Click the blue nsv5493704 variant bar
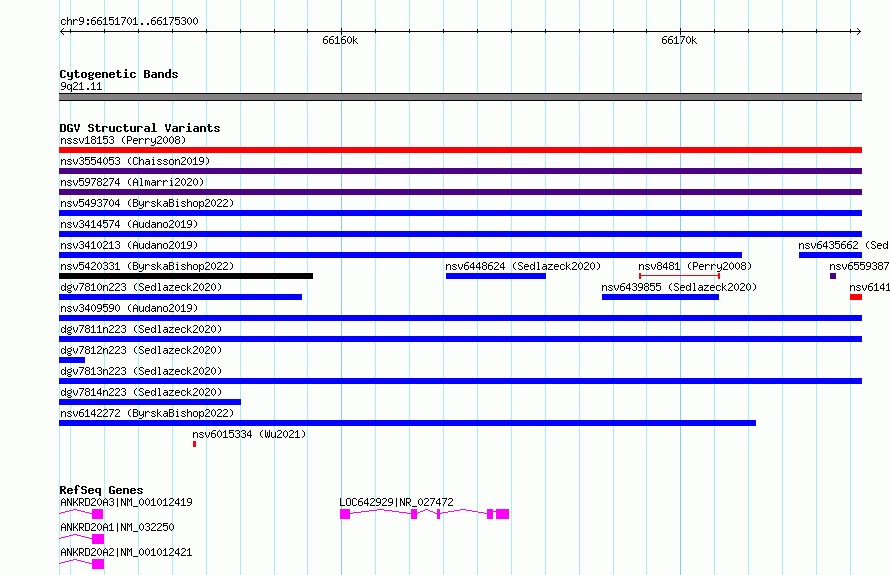Viewport: 890px width, 575px height. pyautogui.click(x=460, y=213)
